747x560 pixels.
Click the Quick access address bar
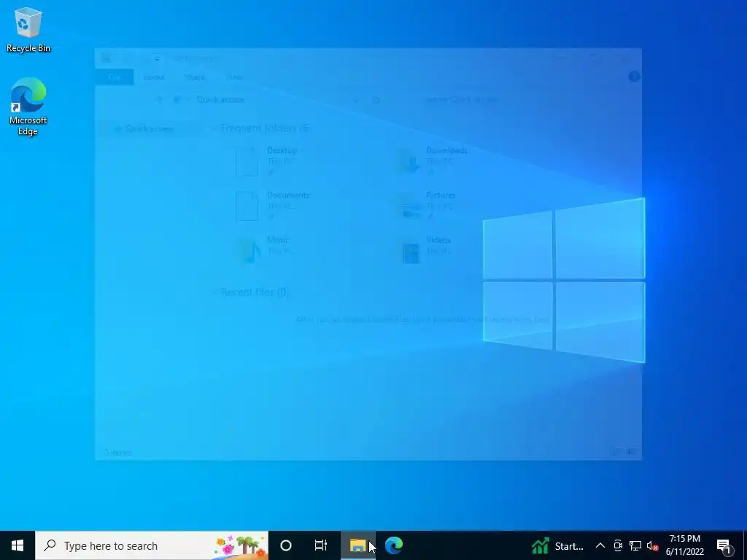(x=266, y=99)
